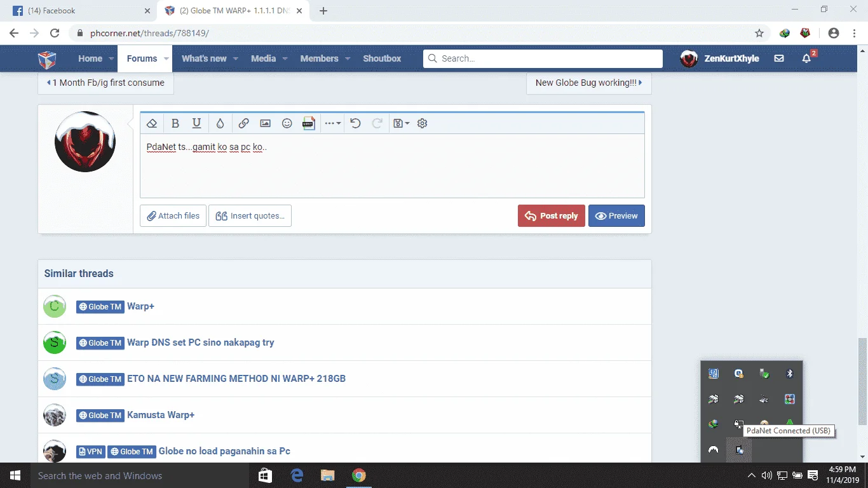Close the Globe TM WARP+ tab
Image resolution: width=868 pixels, height=488 pixels.
click(x=299, y=11)
